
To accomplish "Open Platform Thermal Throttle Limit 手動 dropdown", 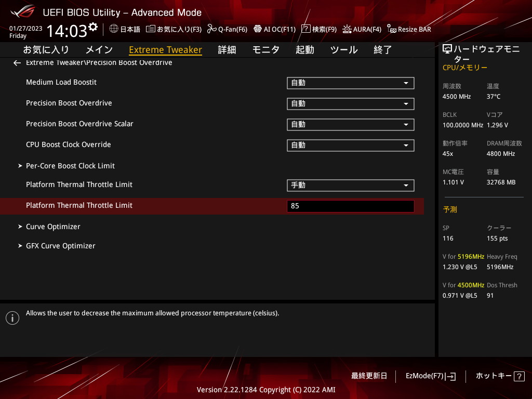I will point(351,185).
